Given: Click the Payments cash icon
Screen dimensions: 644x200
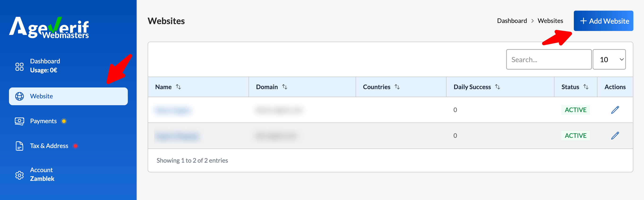Looking at the screenshot, I should (x=20, y=121).
